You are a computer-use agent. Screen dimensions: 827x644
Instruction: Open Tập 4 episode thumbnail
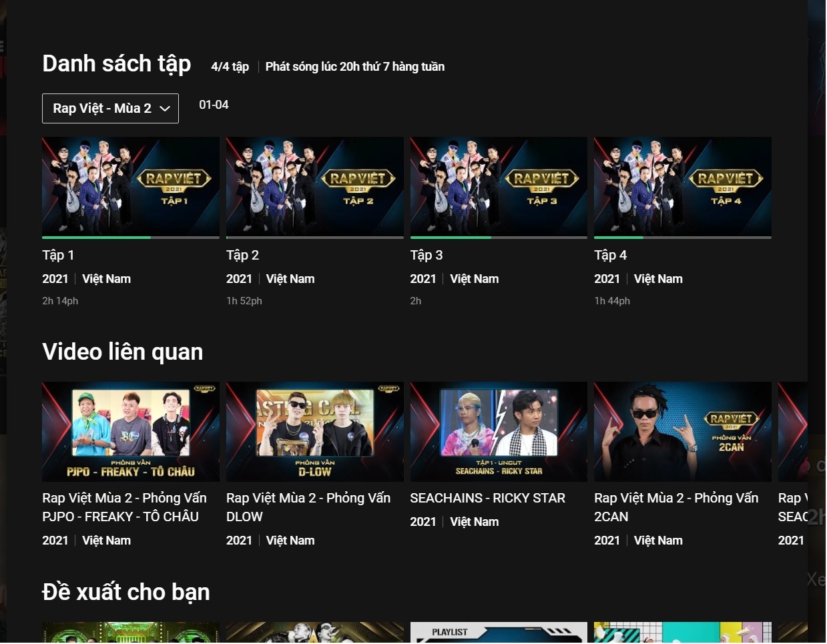click(682, 187)
